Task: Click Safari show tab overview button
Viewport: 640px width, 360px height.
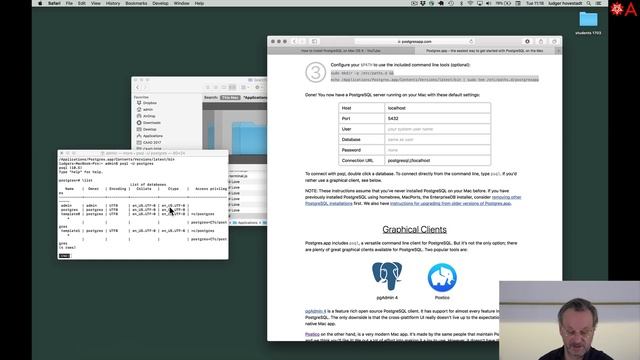Action: tap(554, 42)
